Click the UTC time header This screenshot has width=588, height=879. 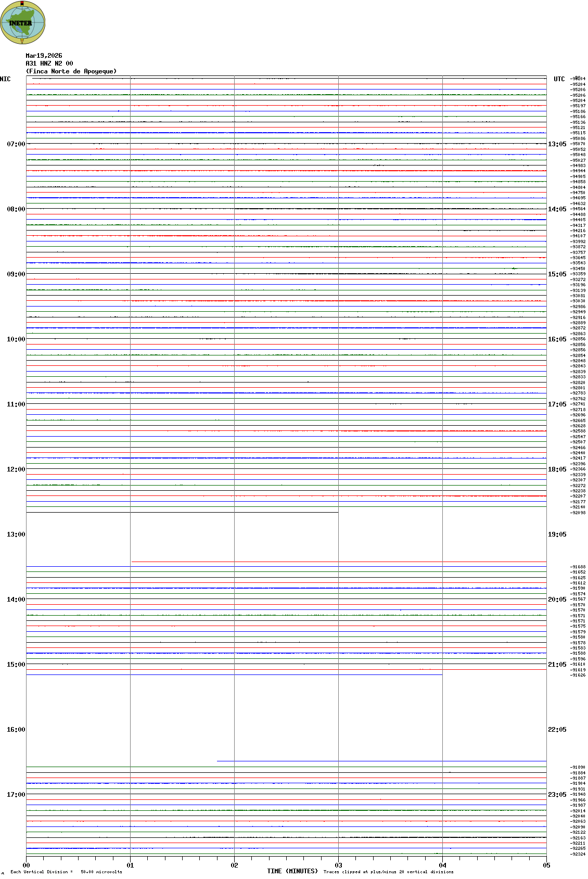click(559, 79)
